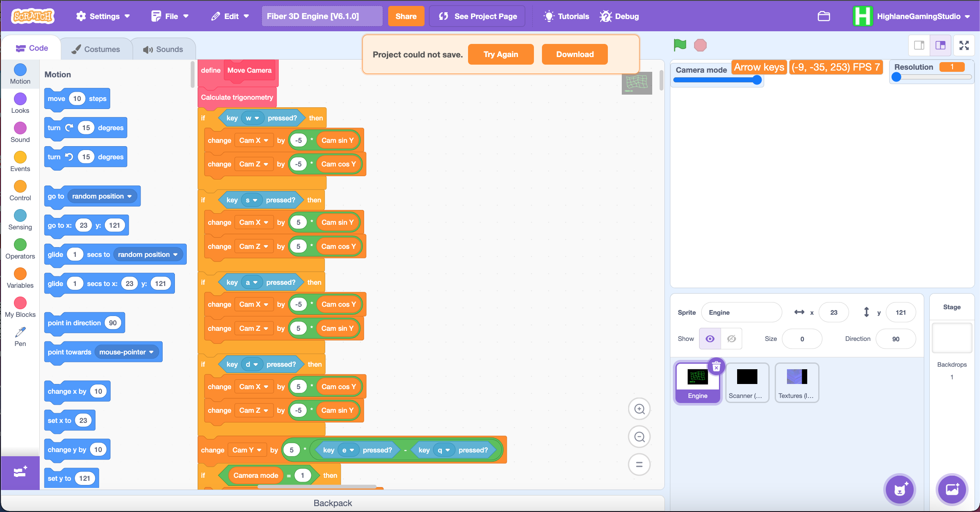Jump to Operators block category
The image size is (980, 512).
(20, 249)
